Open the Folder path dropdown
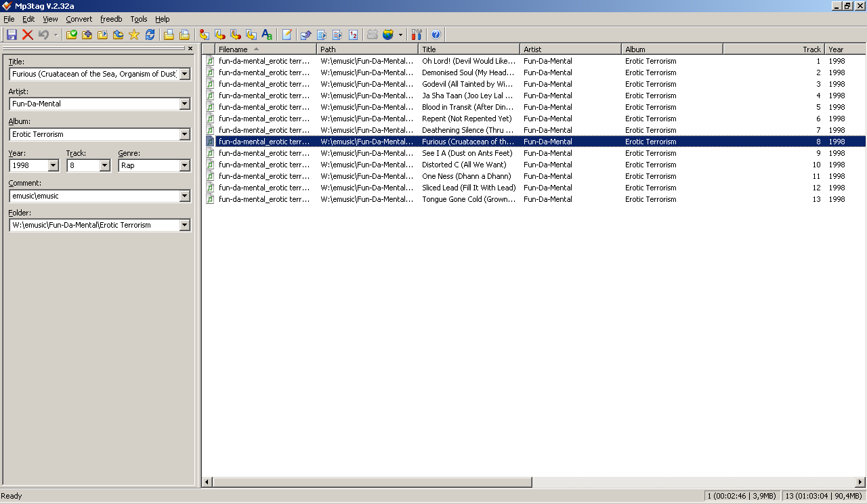Viewport: 867px width, 504px height. (184, 225)
